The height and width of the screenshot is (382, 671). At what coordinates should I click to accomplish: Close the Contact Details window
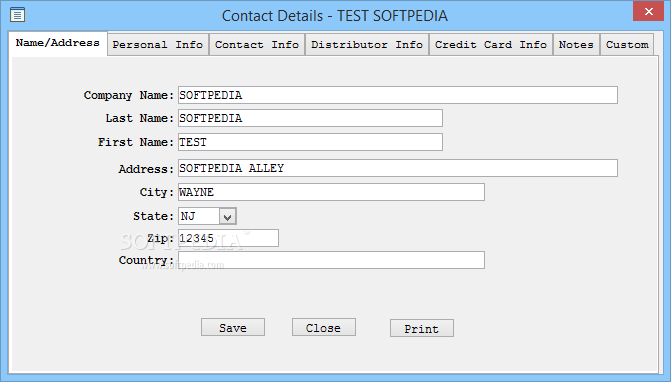click(x=648, y=12)
